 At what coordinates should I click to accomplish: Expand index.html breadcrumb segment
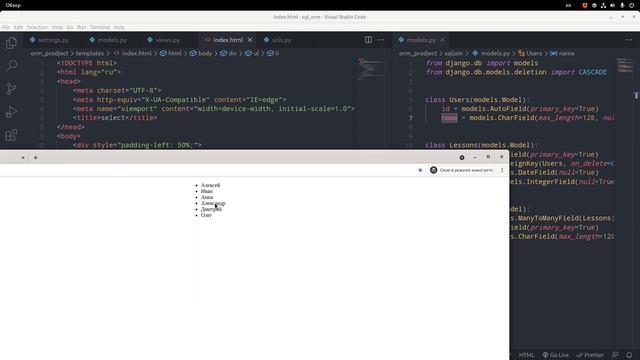click(x=133, y=53)
